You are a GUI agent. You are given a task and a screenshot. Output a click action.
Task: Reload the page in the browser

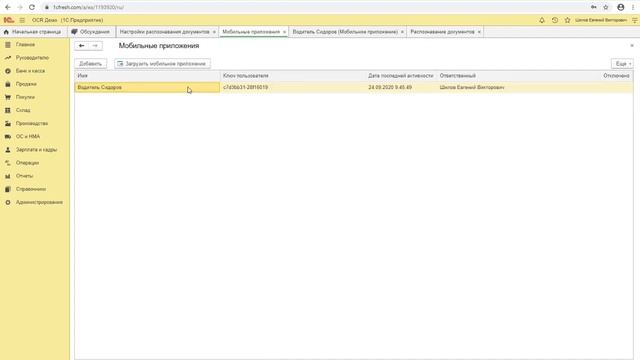[32, 7]
